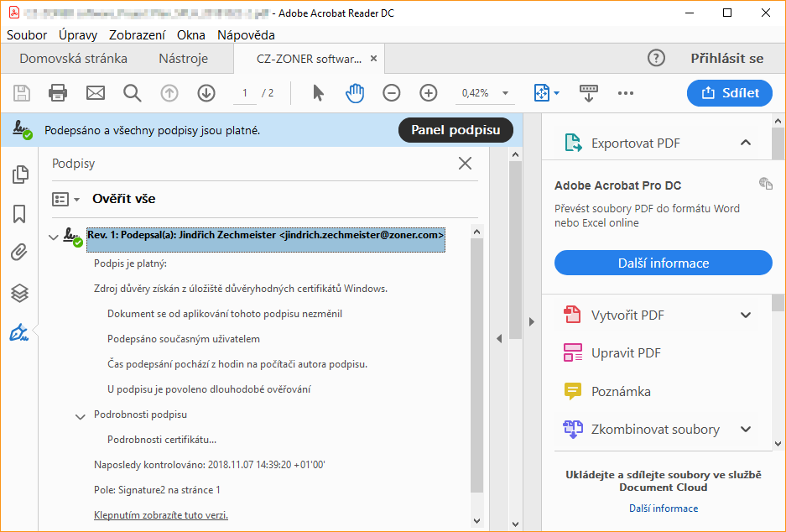Go to next page arrow
The height and width of the screenshot is (532, 786).
[206, 93]
